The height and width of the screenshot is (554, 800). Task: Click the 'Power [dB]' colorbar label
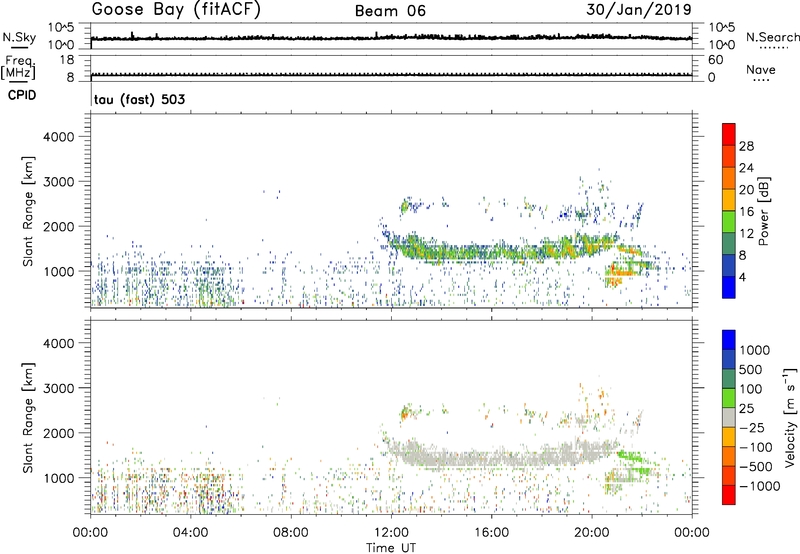coord(763,211)
